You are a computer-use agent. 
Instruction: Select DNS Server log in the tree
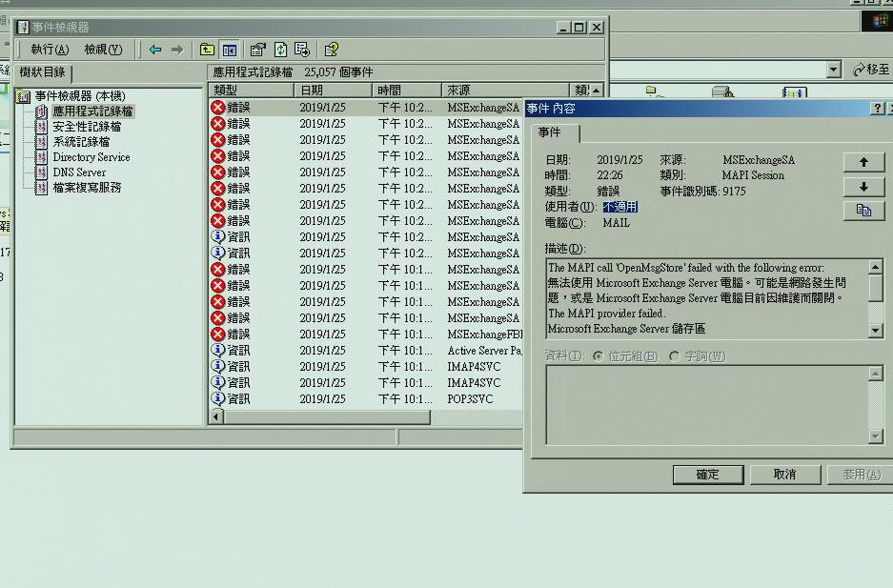tap(79, 172)
